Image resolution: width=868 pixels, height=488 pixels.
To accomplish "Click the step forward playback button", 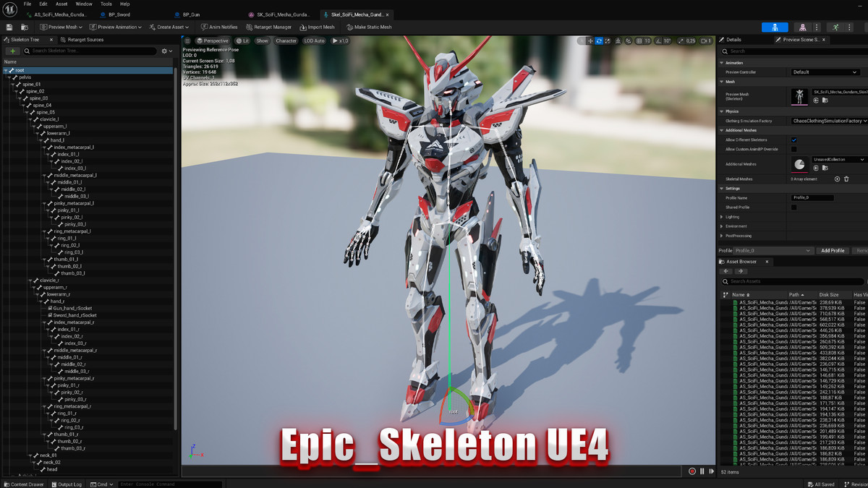I will click(x=711, y=471).
